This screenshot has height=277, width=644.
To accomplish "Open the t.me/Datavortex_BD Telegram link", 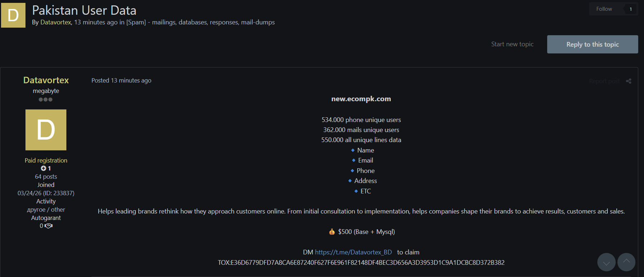I will click(x=353, y=252).
